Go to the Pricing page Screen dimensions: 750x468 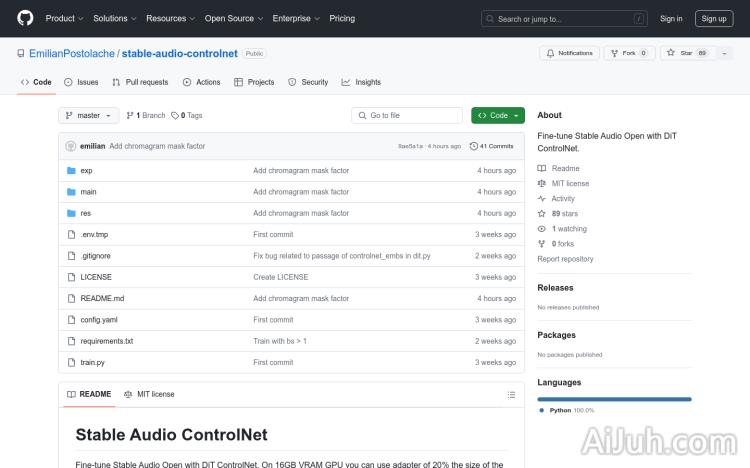tap(342, 18)
